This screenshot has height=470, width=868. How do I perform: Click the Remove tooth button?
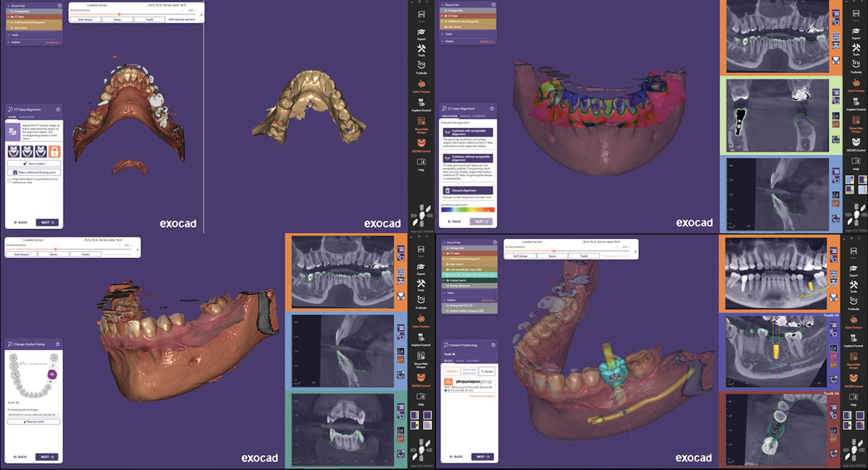pos(34,422)
